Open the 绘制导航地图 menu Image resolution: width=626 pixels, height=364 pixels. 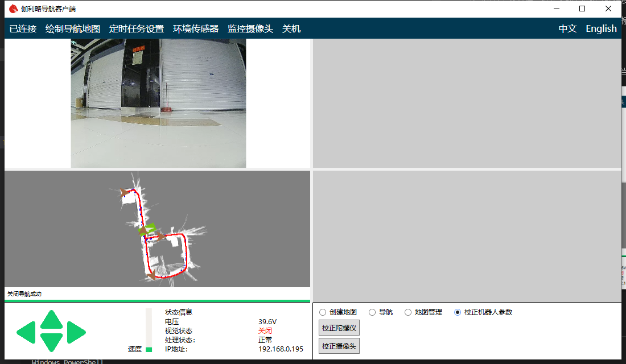pos(73,29)
